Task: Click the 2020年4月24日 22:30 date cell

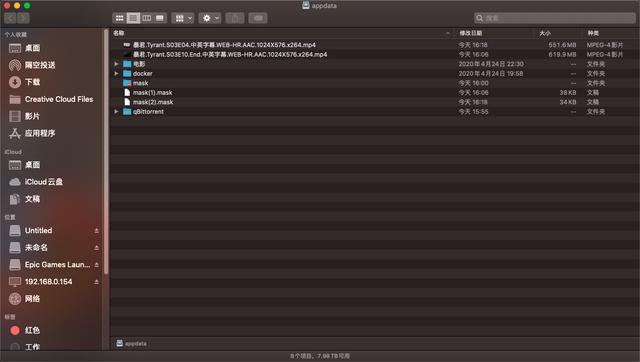Action: pyautogui.click(x=491, y=64)
